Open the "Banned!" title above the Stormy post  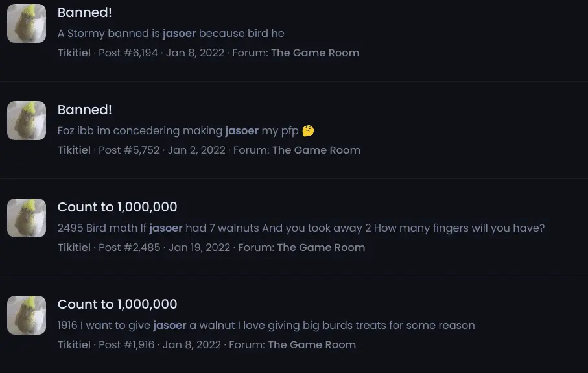85,12
